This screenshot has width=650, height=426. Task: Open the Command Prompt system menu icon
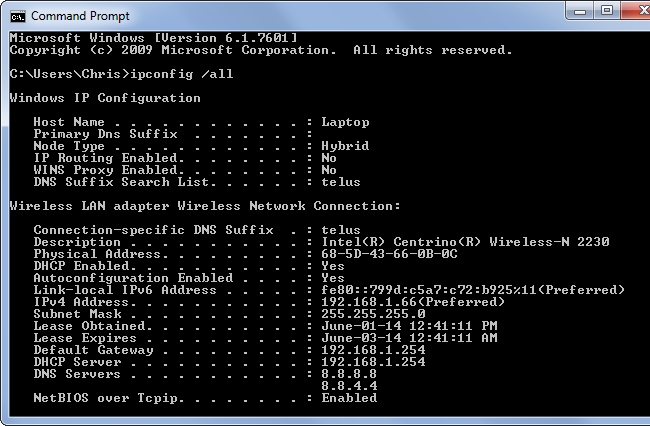pos(17,15)
